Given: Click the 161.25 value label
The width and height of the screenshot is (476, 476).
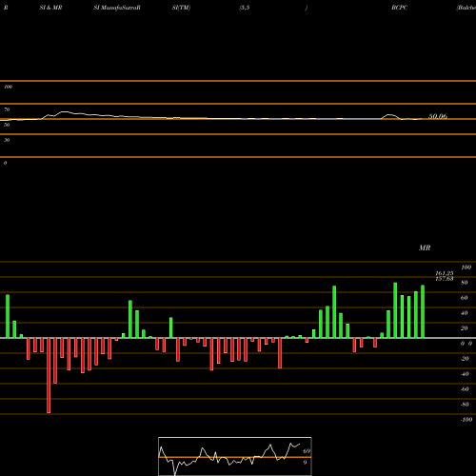Looking at the screenshot, I should (445, 273).
